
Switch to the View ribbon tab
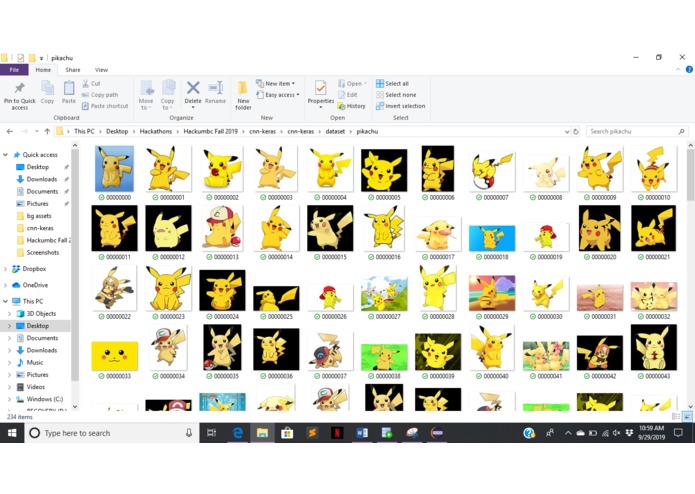[x=101, y=70]
